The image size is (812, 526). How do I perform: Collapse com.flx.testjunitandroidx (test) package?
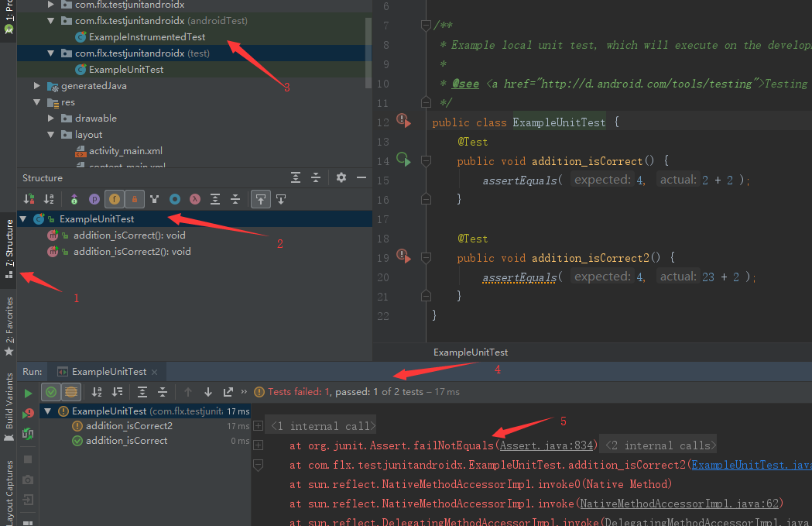tap(51, 53)
